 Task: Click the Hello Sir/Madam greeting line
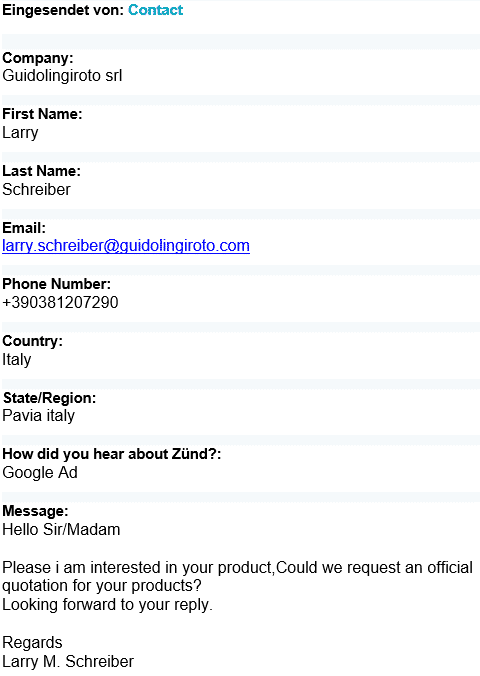[61, 529]
